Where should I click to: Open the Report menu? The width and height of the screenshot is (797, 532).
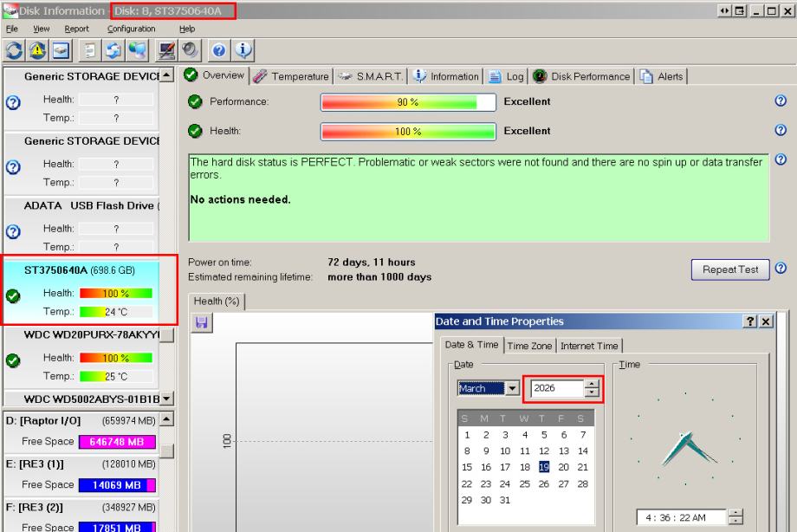[76, 29]
